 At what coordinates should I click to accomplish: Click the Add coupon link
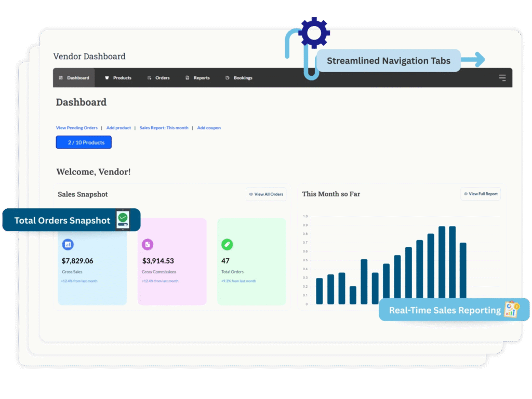(209, 128)
